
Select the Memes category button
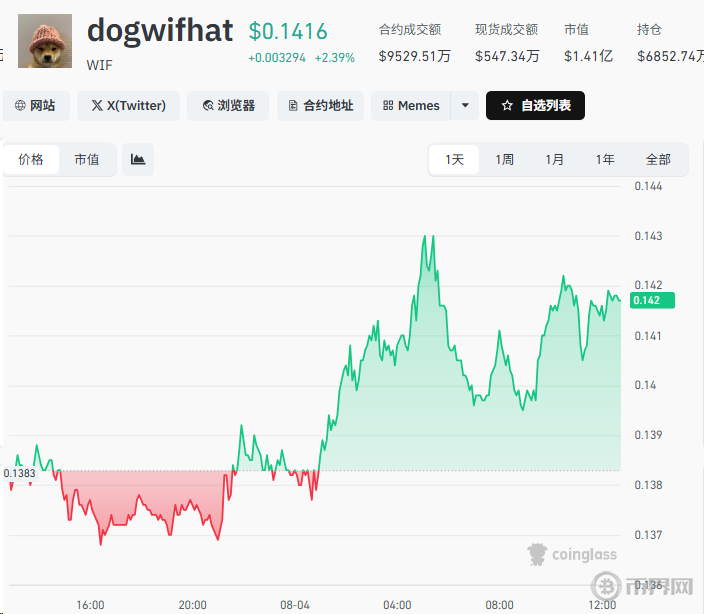click(x=411, y=105)
